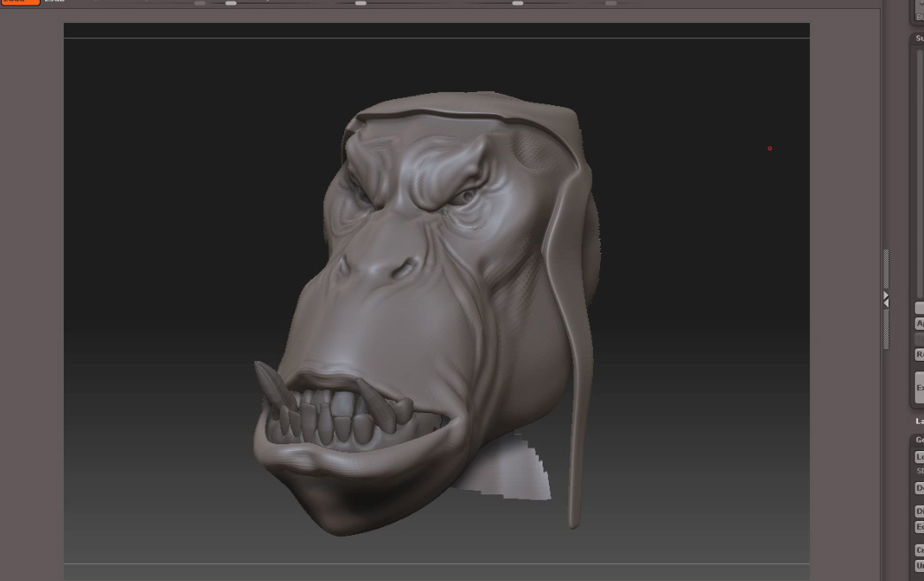Collapse right tray using the divider arrows
This screenshot has width=924, height=581.
point(885,299)
